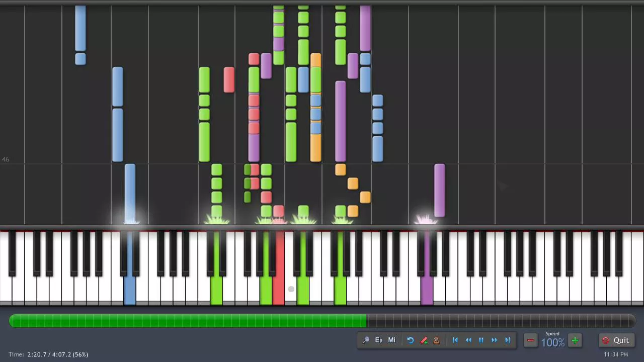Screen dimensions: 644x362
Task: Skip to the end of the song
Action: coord(507,340)
